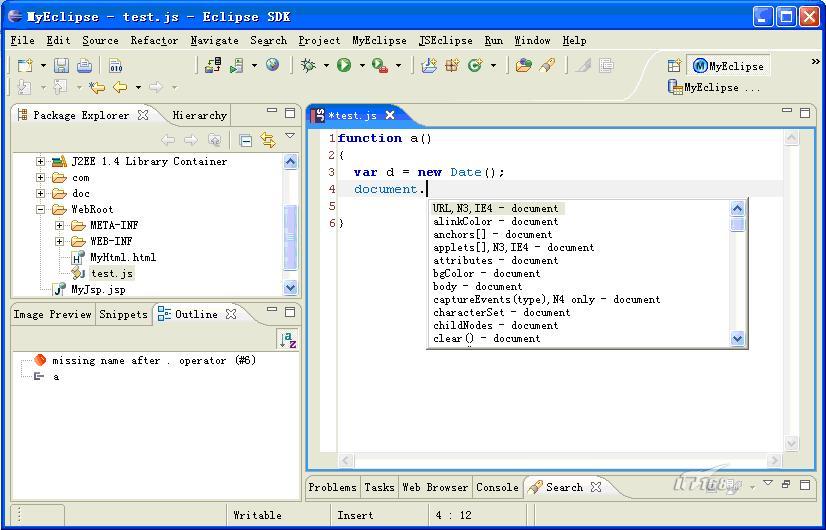This screenshot has height=530, width=826.
Task: Switch to the Console tab
Action: (496, 487)
